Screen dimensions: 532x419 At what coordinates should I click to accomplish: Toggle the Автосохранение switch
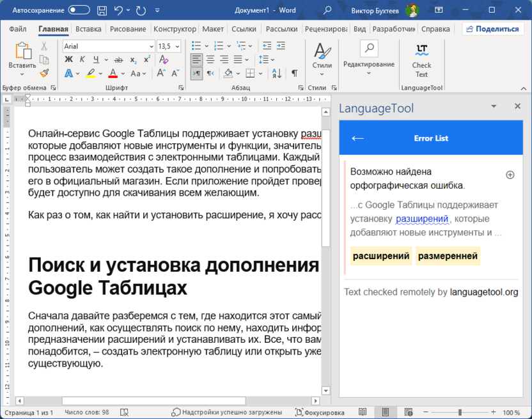[x=79, y=10]
